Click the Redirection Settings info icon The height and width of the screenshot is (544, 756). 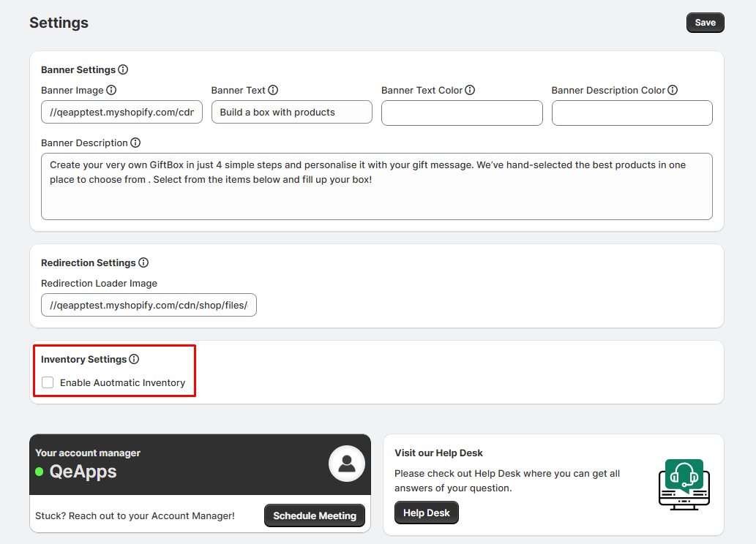point(143,262)
